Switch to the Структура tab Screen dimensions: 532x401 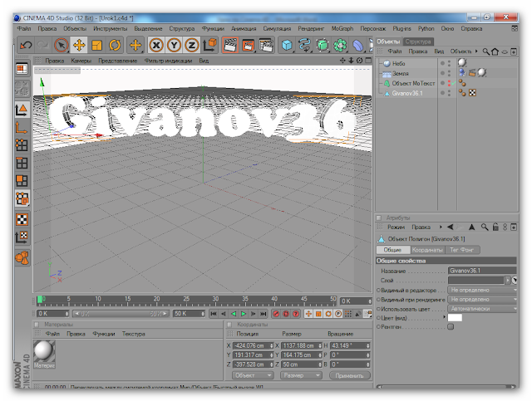click(418, 42)
